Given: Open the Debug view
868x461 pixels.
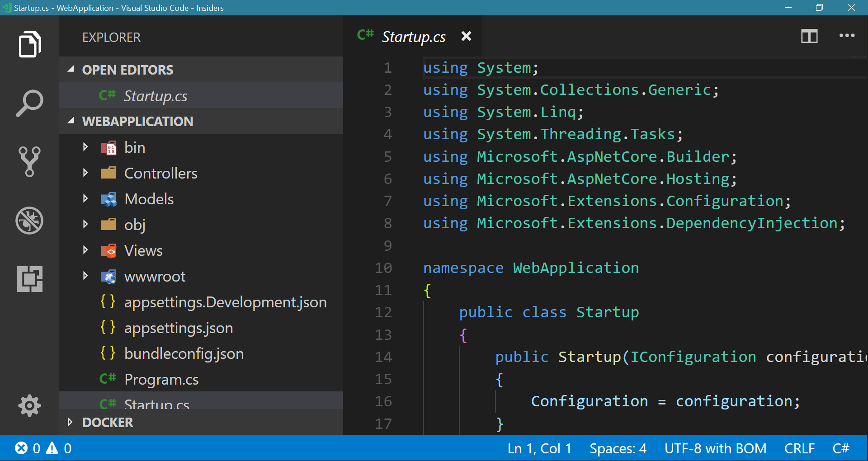Looking at the screenshot, I should [30, 221].
